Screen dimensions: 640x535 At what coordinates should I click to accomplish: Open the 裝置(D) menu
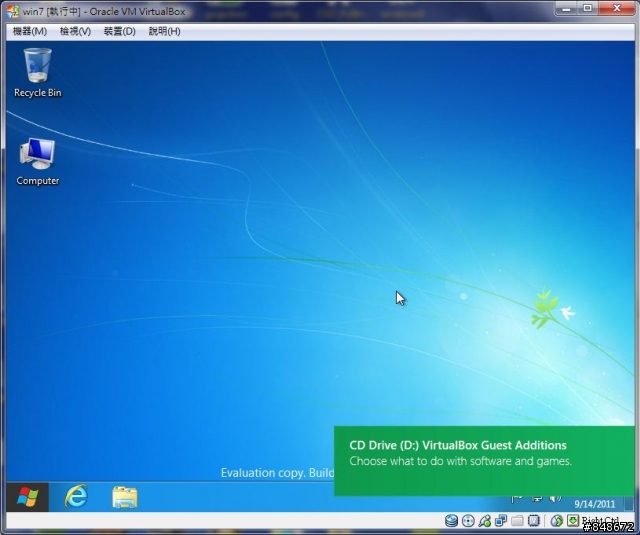coord(120,31)
